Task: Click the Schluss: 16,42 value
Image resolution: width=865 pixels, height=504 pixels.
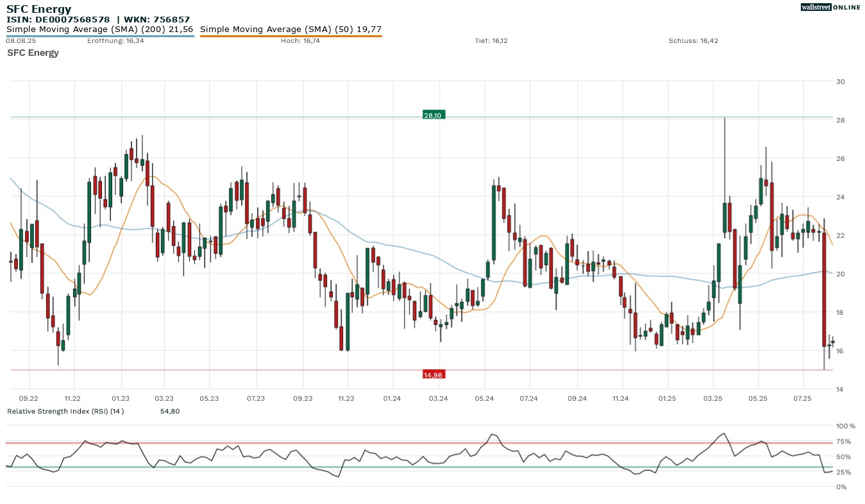Action: (693, 41)
